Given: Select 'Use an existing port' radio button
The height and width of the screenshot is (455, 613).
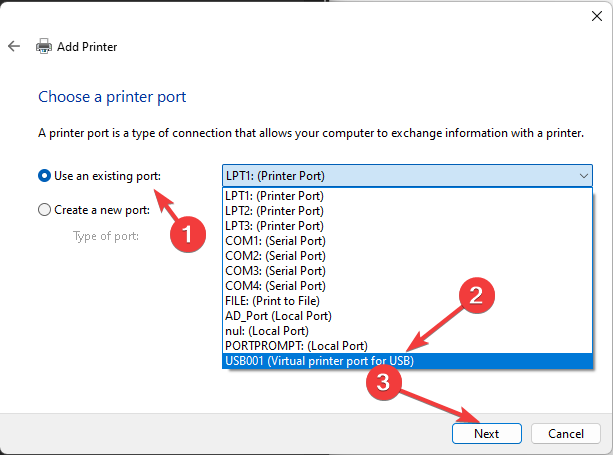Looking at the screenshot, I should [x=45, y=176].
